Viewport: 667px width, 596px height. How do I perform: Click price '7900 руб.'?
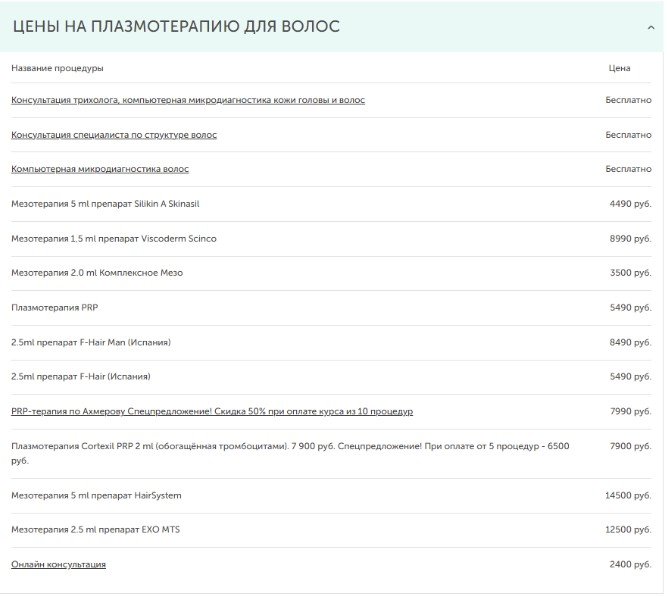click(x=630, y=446)
